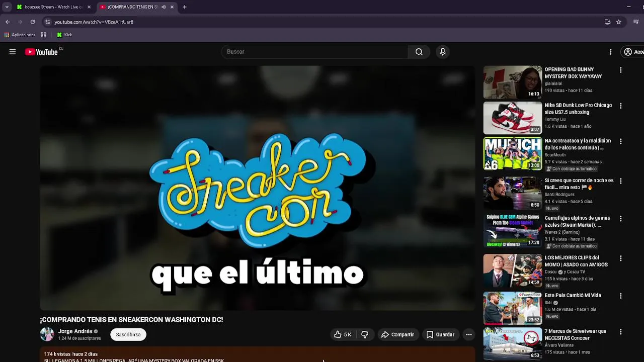
Task: Like the video with thumbs up
Action: click(x=343, y=334)
